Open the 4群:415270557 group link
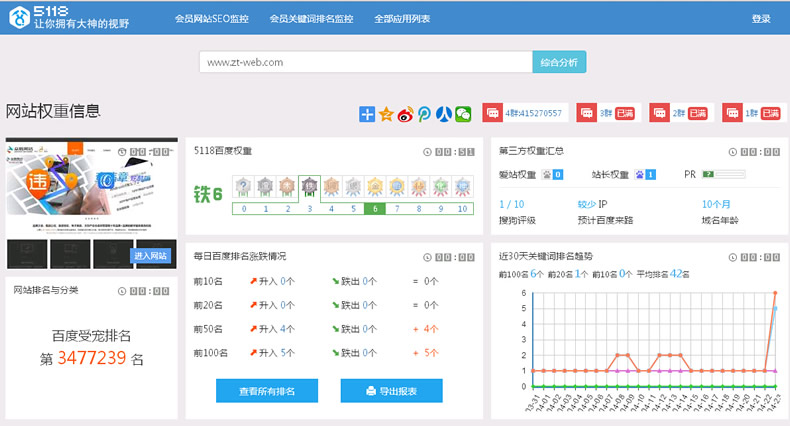Viewport: 790px width, 426px height. tap(534, 113)
